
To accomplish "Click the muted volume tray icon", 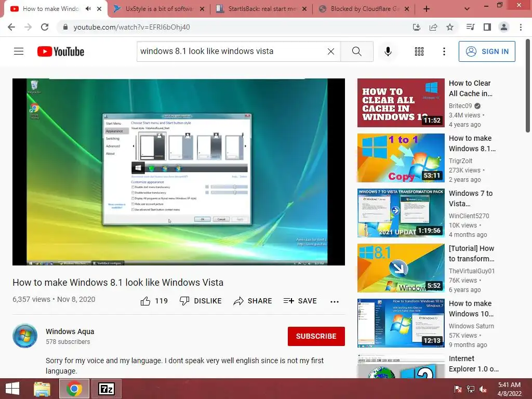I will coord(483,389).
